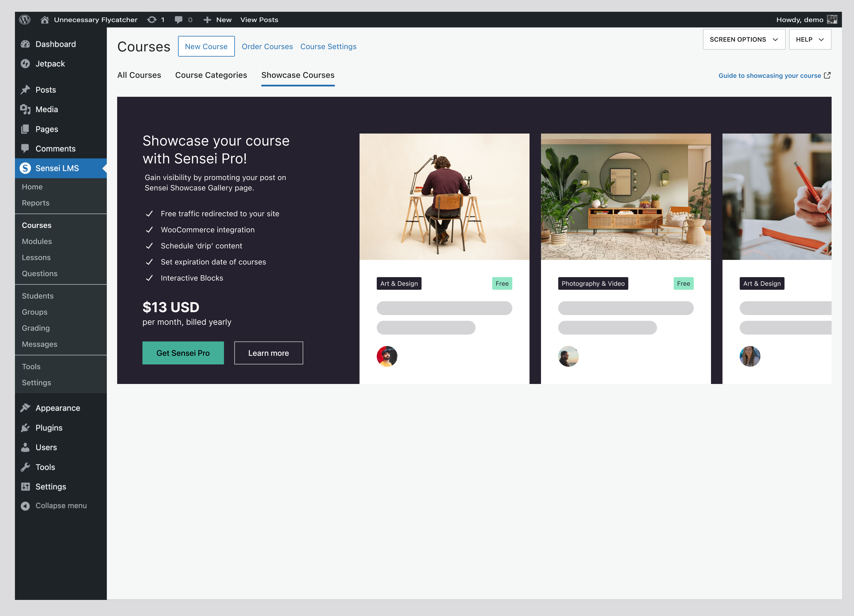Expand the Screen Options panel
This screenshot has width=854, height=616.
744,39
